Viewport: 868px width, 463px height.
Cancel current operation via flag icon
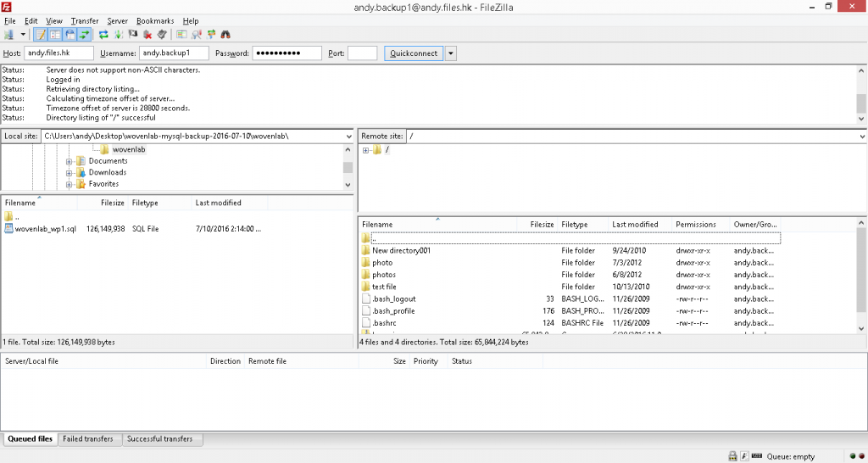(x=133, y=34)
